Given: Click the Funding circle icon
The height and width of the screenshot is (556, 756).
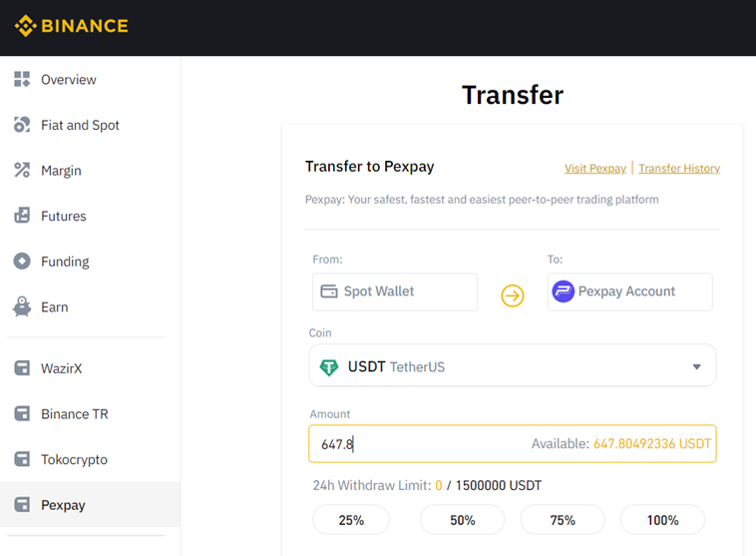Looking at the screenshot, I should pyautogui.click(x=22, y=262).
